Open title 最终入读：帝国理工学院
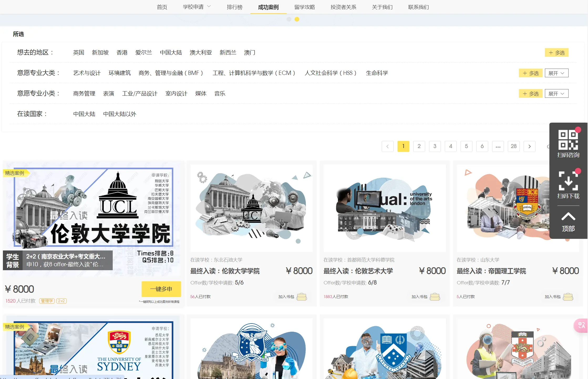The width and height of the screenshot is (588, 379). tap(491, 271)
